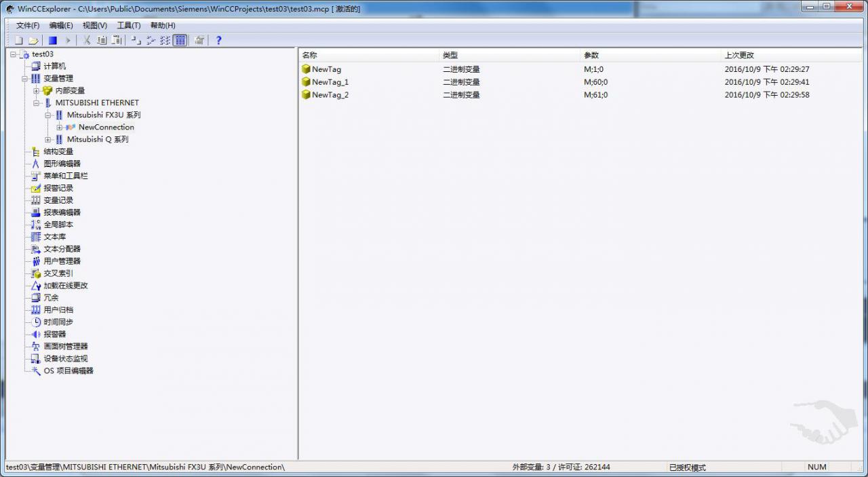Click the New project toolbar icon

pos(19,40)
